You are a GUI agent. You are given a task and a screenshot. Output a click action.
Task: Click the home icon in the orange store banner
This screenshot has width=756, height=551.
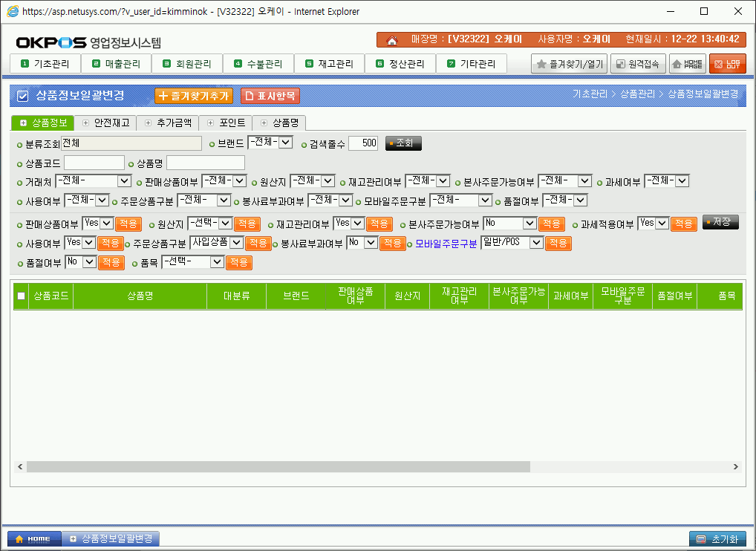tap(392, 40)
